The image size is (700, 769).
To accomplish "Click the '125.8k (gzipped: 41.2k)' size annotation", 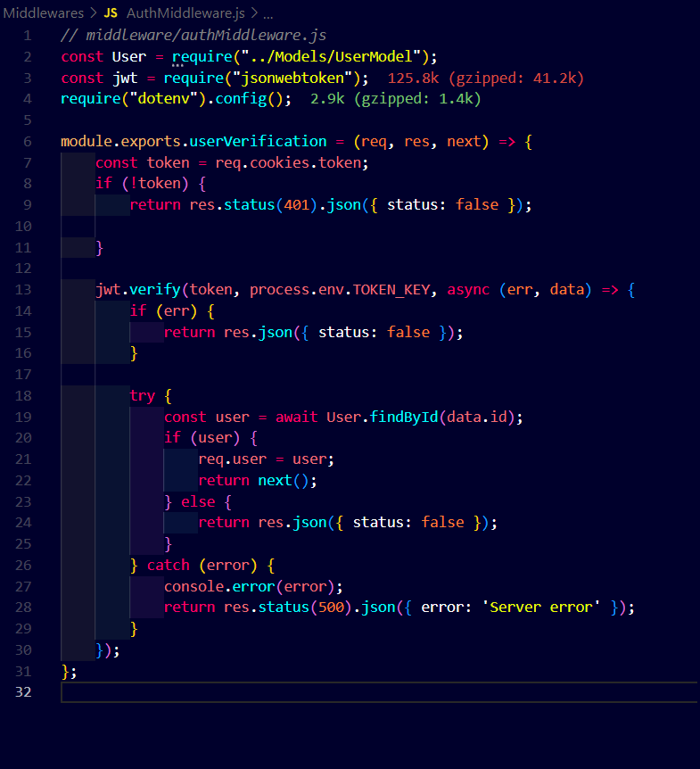I will click(x=485, y=78).
